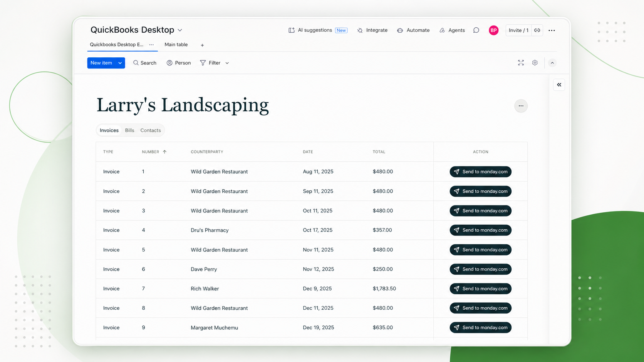Send Dave Perry invoice to monday.com

click(480, 269)
